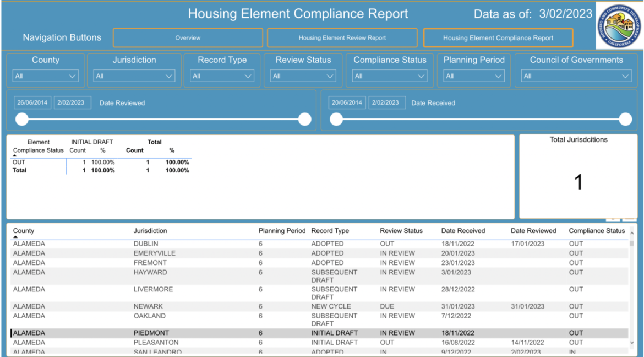Image resolution: width=644 pixels, height=357 pixels.
Task: Click the Date Reviewed start date field
Action: (x=32, y=102)
